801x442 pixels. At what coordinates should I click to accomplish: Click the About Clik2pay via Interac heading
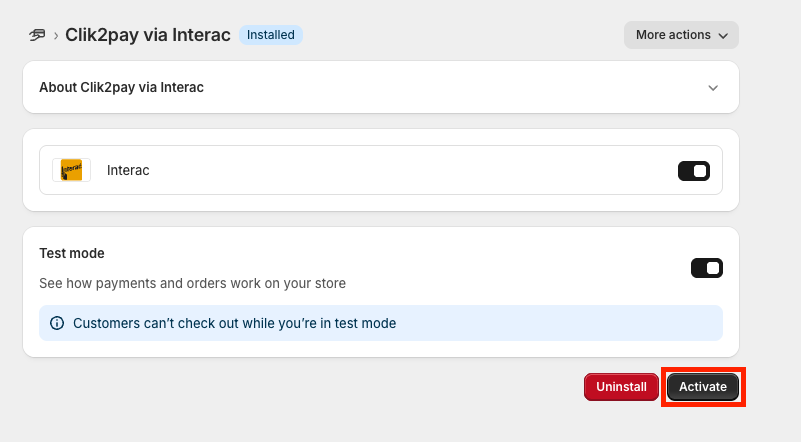tap(122, 87)
